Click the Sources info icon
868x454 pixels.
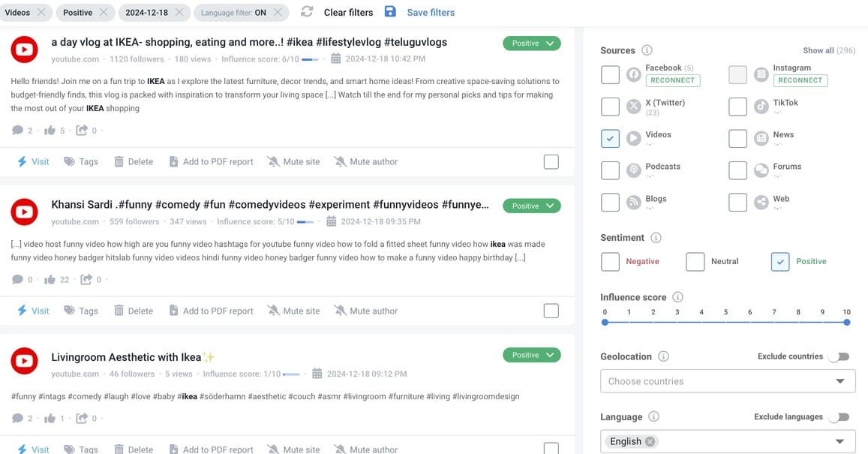click(x=647, y=50)
